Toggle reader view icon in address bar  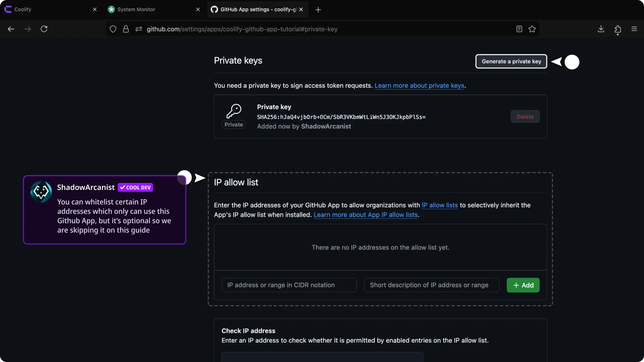[x=519, y=29]
